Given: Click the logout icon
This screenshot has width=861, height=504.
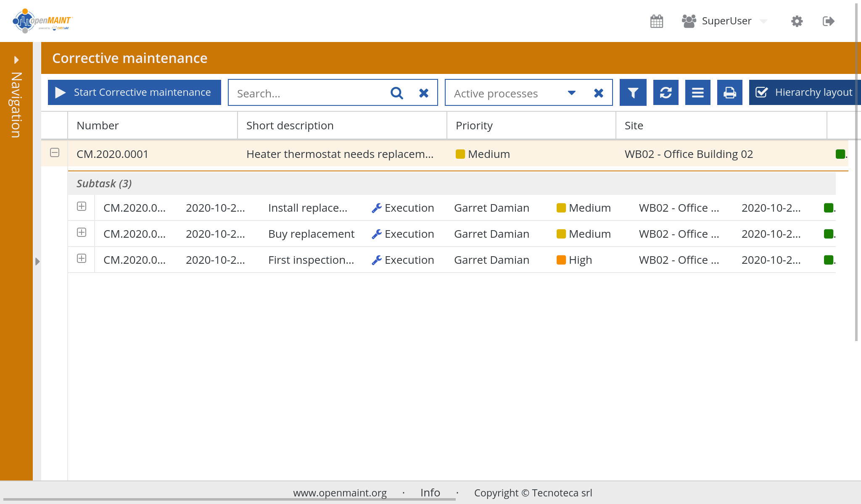Looking at the screenshot, I should pos(828,21).
